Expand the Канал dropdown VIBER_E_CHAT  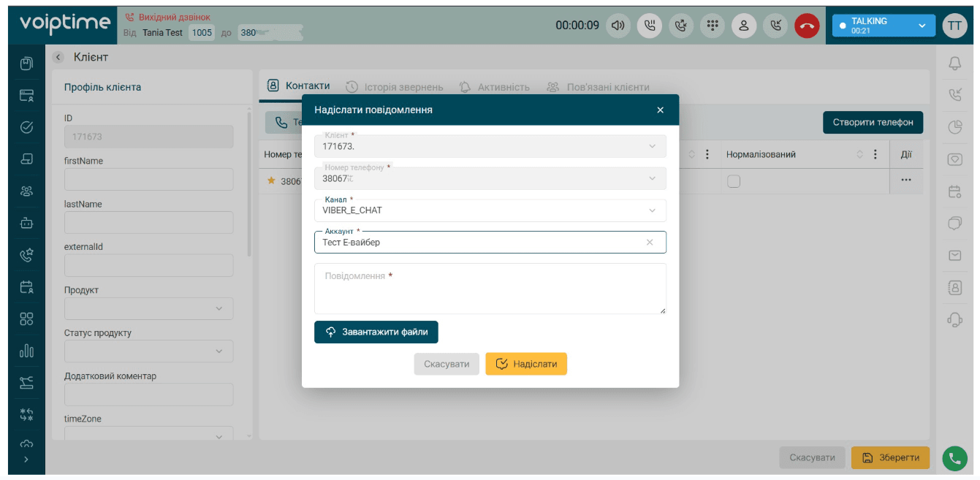[x=490, y=210]
